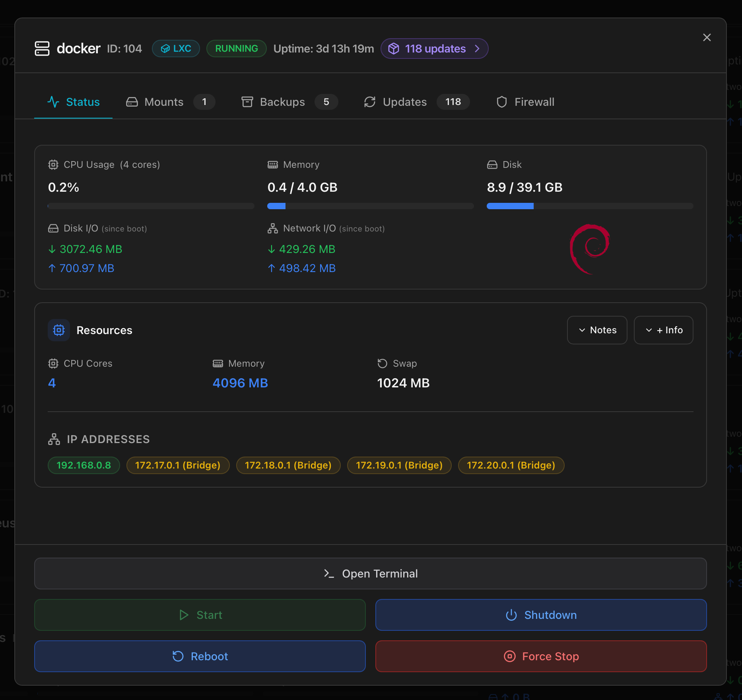
Task: Click the CPU usage progress bar
Action: pyautogui.click(x=151, y=206)
